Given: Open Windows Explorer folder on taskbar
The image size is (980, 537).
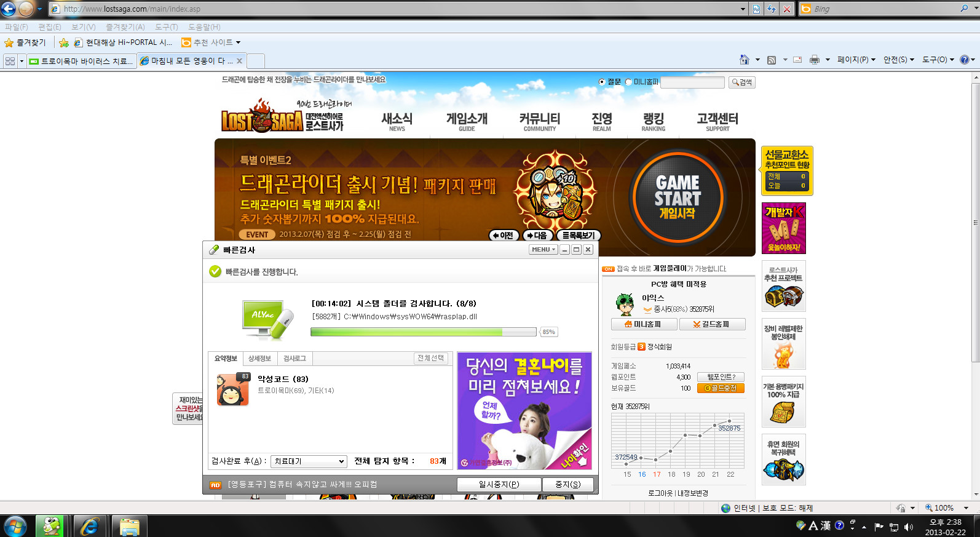Looking at the screenshot, I should pyautogui.click(x=130, y=527).
